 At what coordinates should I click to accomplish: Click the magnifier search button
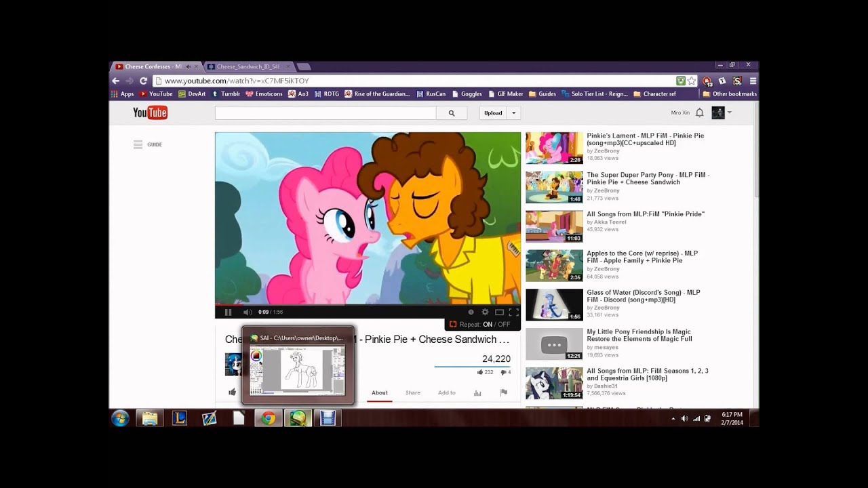[x=452, y=113]
